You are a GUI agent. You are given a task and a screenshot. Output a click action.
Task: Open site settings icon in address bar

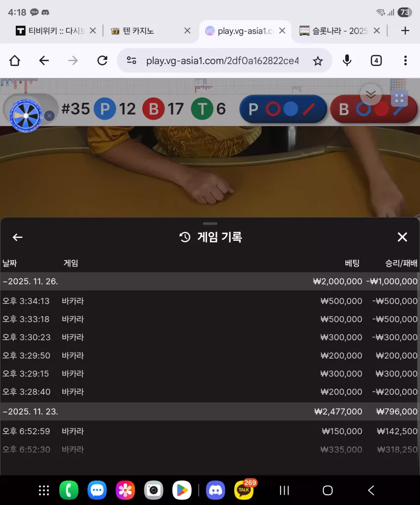click(x=131, y=60)
